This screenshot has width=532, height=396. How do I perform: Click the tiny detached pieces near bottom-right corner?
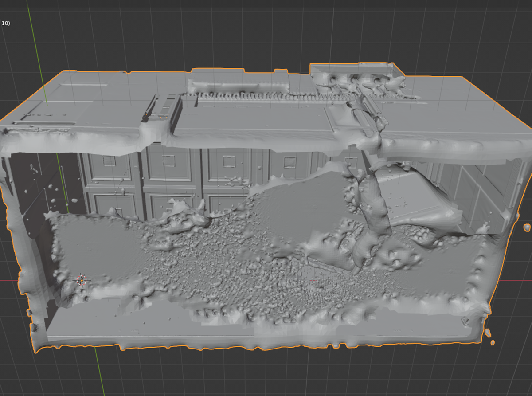(x=488, y=333)
